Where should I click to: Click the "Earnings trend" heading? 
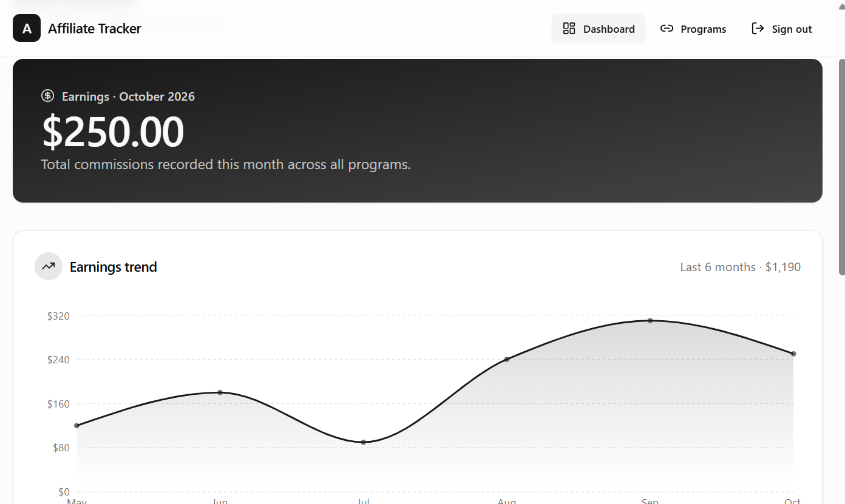tap(114, 267)
